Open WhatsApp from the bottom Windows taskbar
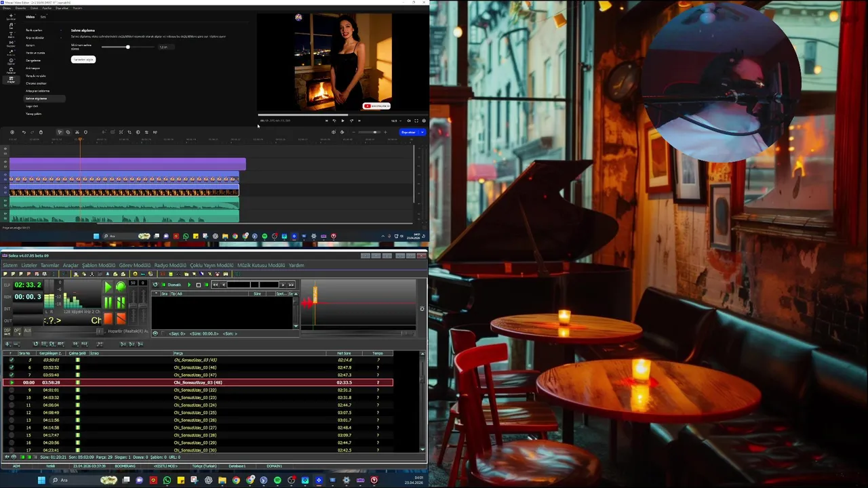Viewport: 868px width, 488px height. [167, 480]
